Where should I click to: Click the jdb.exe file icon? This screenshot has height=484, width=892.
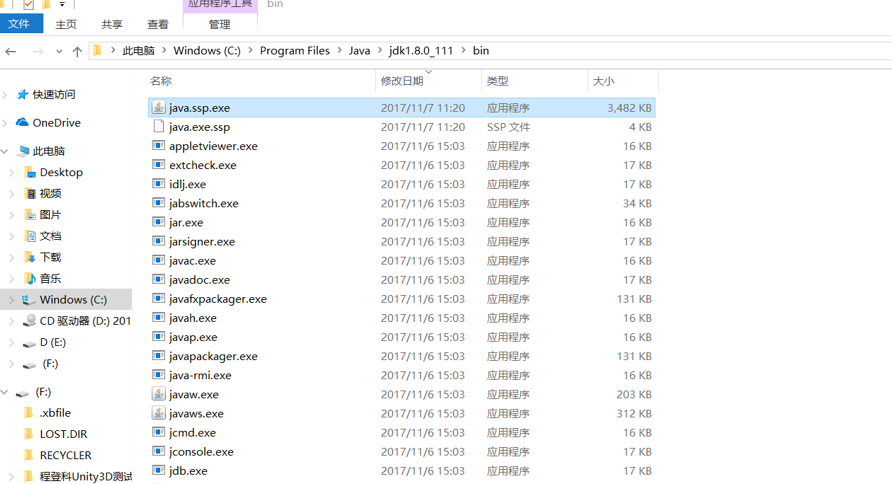coord(159,470)
